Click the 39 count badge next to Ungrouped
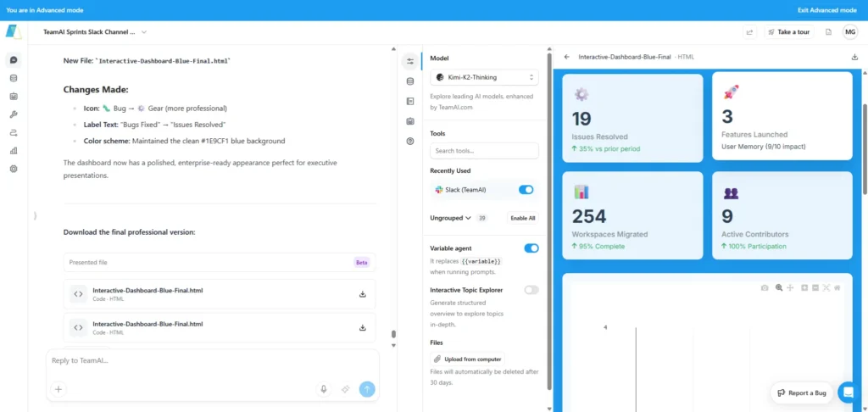Viewport: 868px width, 412px height. [x=481, y=218]
